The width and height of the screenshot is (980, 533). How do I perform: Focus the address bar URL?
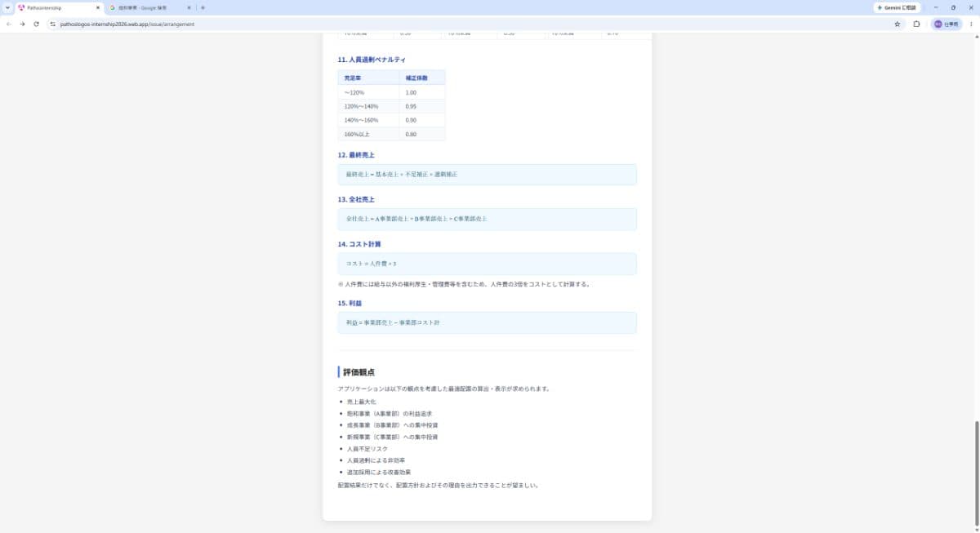tap(127, 24)
